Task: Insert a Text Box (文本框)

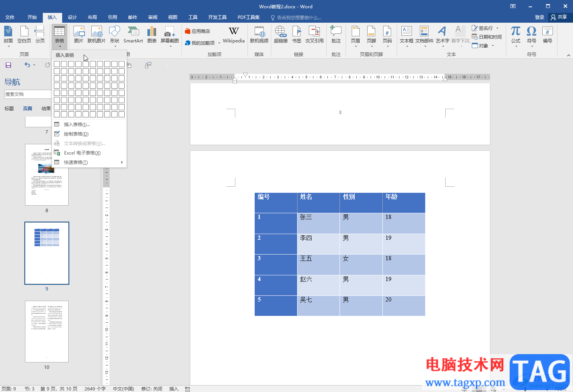Action: pyautogui.click(x=407, y=36)
